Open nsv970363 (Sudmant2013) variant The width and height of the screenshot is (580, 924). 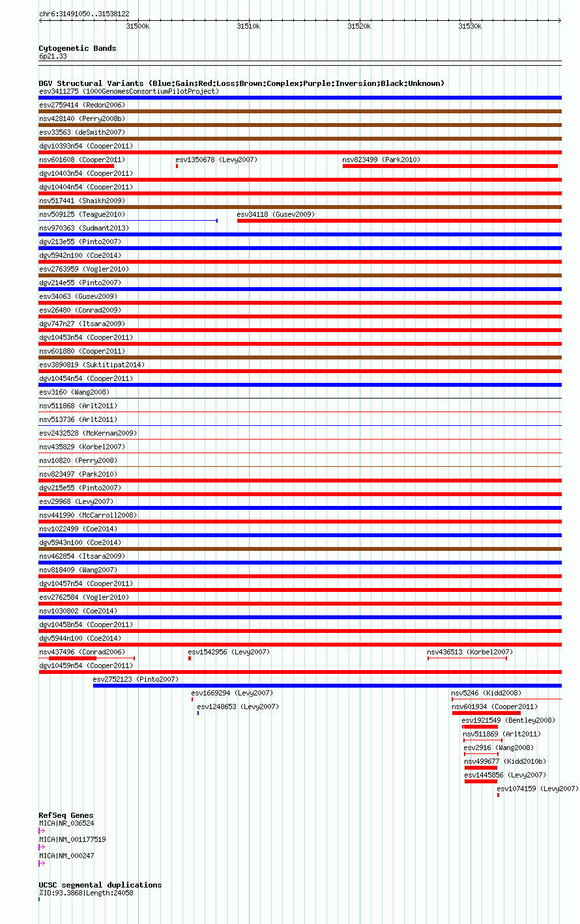84,228
